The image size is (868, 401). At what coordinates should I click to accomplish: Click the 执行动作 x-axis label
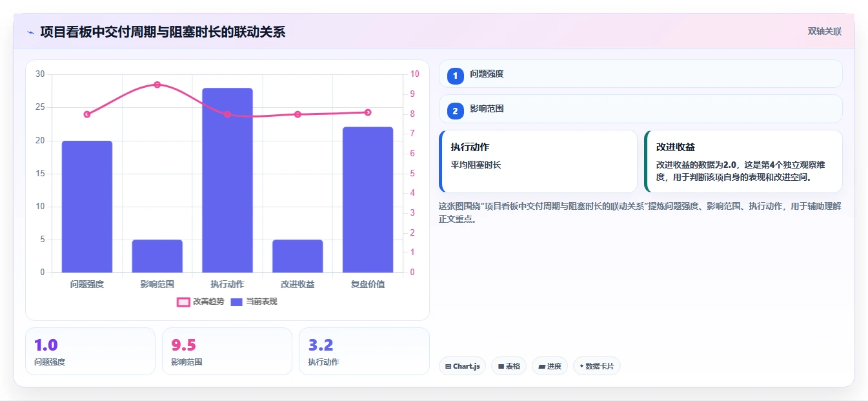click(227, 284)
